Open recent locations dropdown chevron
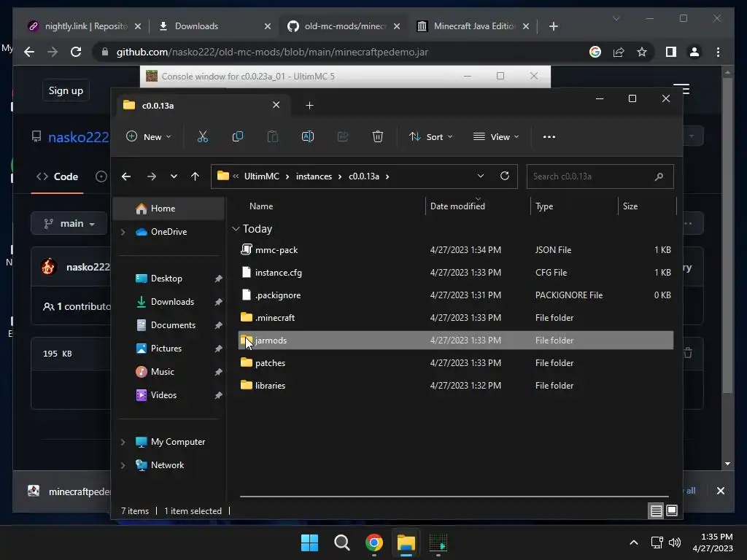The height and width of the screenshot is (560, 747). [174, 176]
